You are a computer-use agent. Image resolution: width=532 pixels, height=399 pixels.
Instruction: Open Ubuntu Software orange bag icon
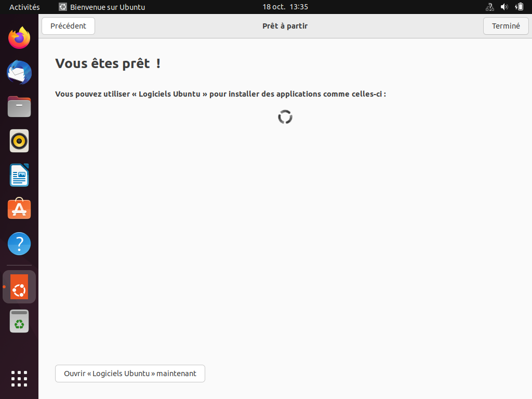click(x=19, y=209)
